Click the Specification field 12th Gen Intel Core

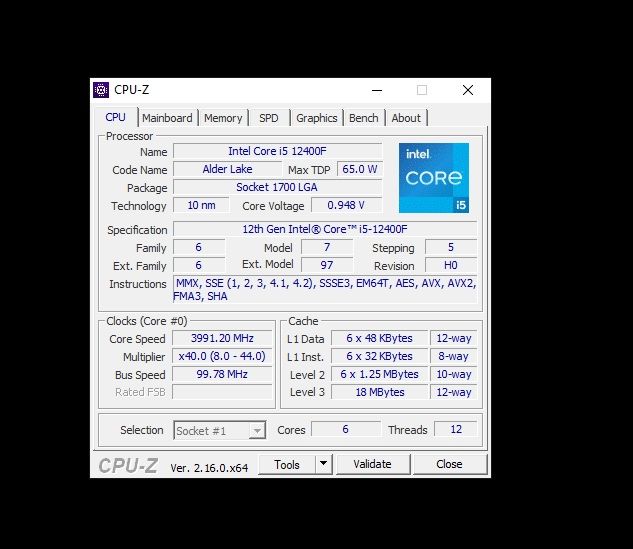pos(325,229)
